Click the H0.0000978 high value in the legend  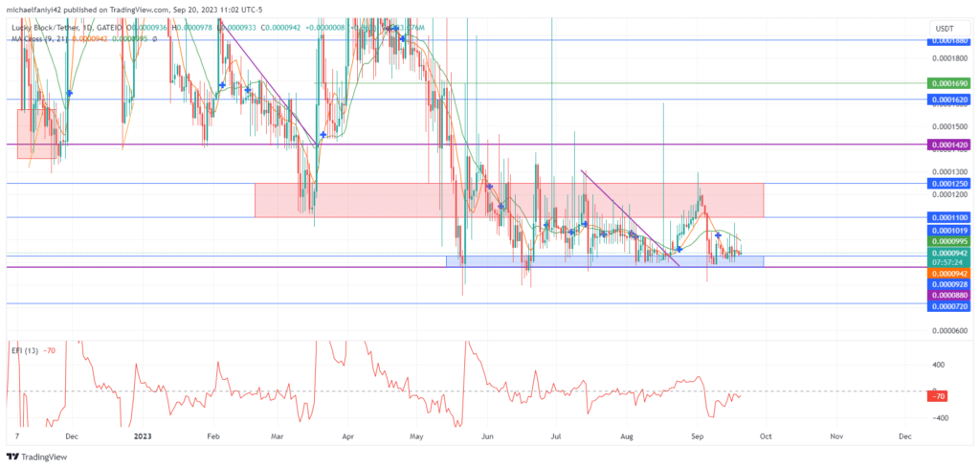tap(190, 28)
